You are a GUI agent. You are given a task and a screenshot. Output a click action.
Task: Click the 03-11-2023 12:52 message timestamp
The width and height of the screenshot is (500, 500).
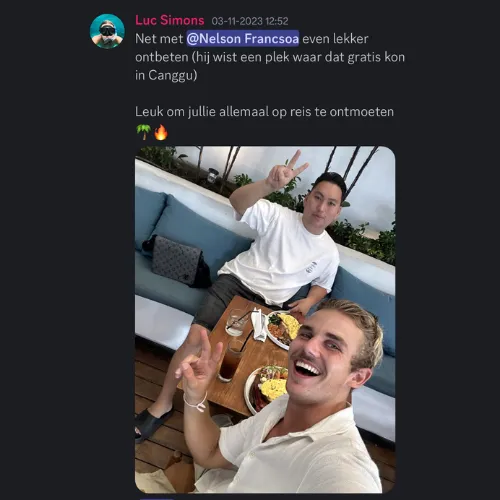[x=250, y=21]
